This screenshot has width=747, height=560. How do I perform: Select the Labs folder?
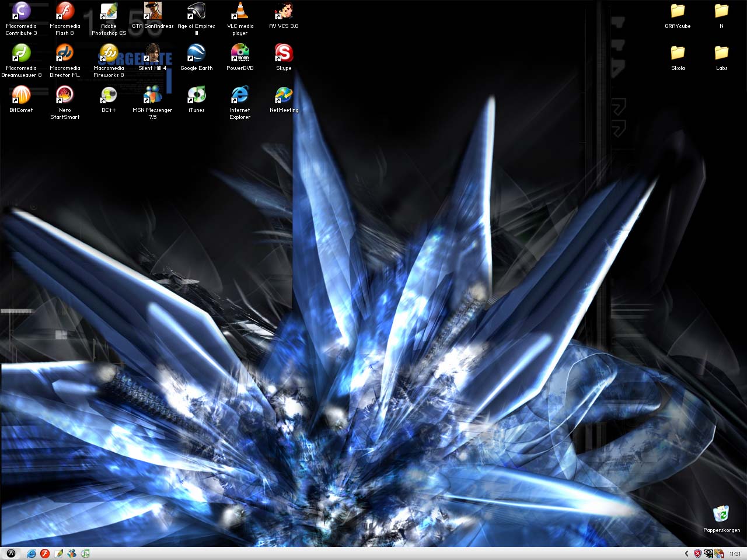click(721, 58)
